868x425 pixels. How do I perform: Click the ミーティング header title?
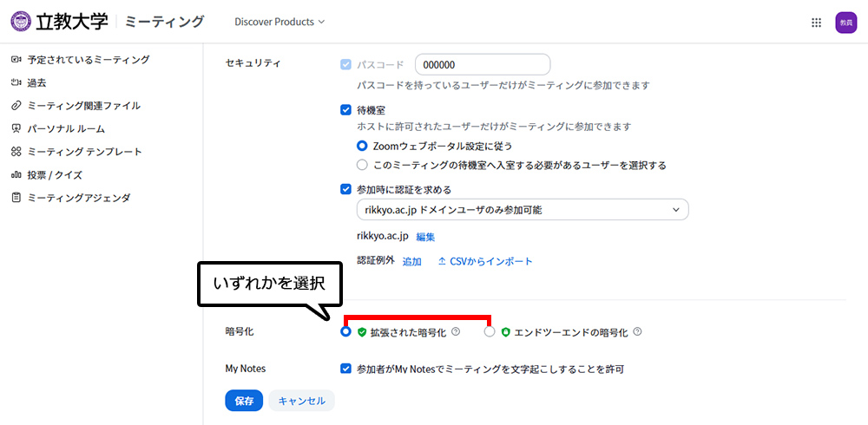(165, 23)
